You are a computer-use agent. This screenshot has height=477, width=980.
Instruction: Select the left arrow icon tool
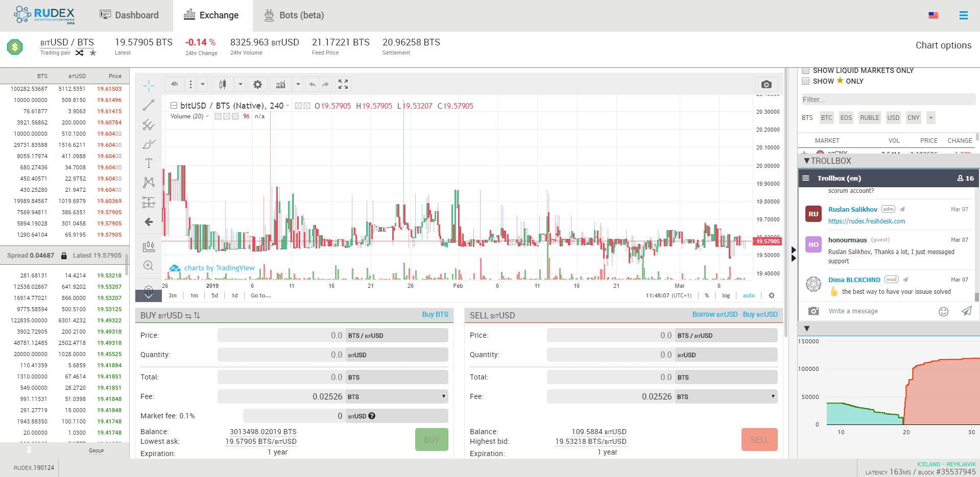coord(149,222)
